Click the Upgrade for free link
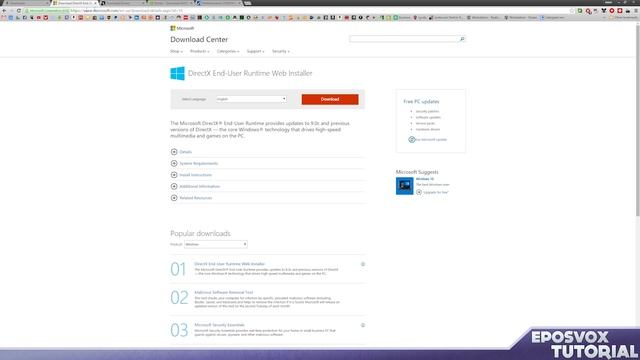 coord(433,192)
